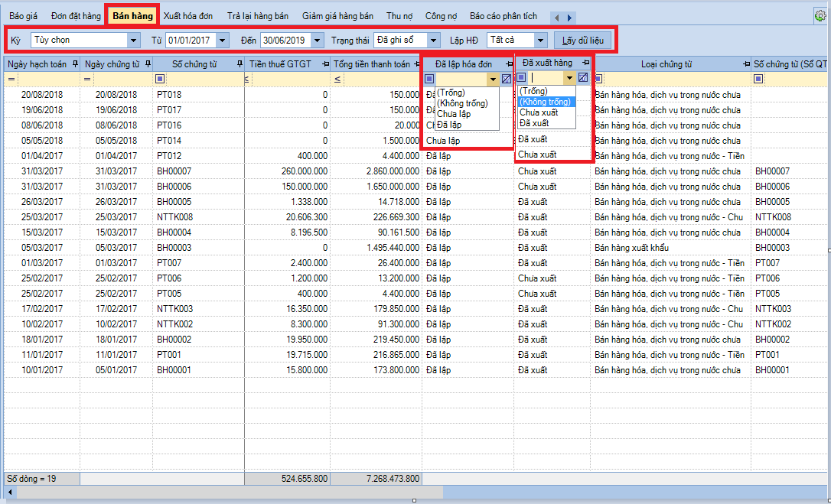Open less-or-equal operator for Tổng tiền thanh toán filter
Viewport: 831px width, 504px height.
click(x=337, y=79)
